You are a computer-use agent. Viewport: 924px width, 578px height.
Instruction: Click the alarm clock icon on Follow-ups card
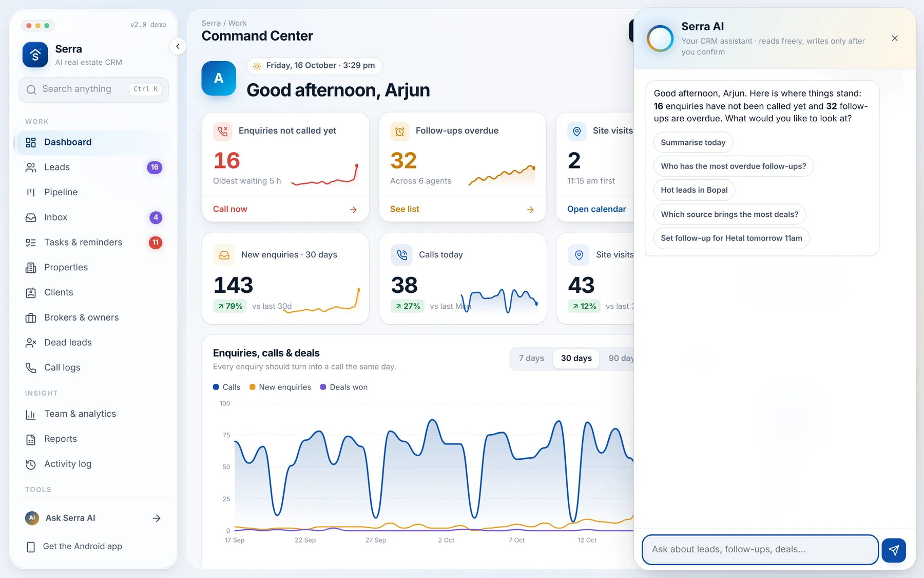coord(399,132)
